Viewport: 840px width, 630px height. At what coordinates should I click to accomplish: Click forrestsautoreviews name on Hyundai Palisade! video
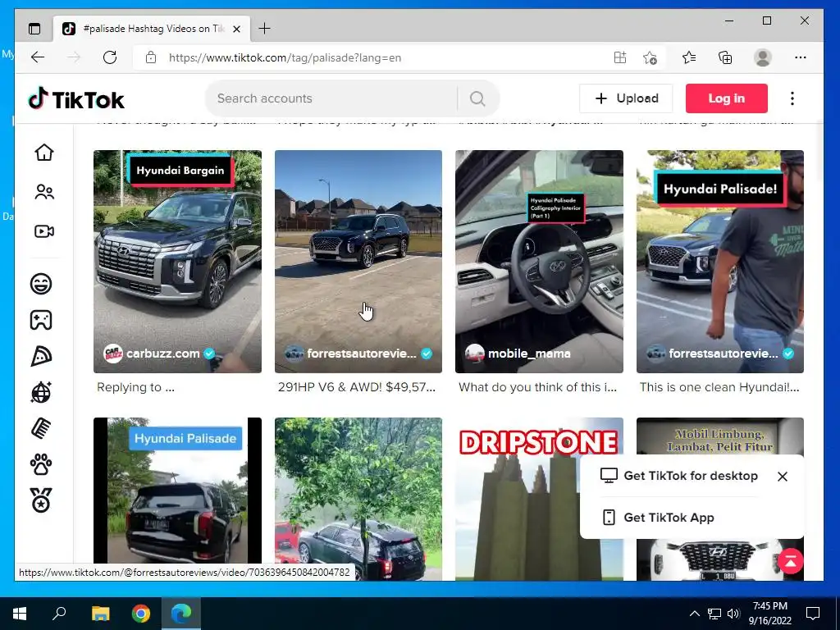724,354
